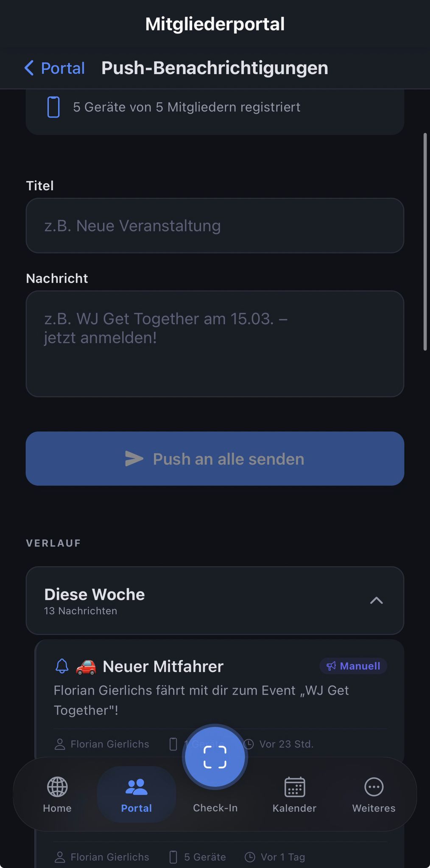430x868 pixels.
Task: Collapse the Diese Woche section
Action: pos(215,600)
